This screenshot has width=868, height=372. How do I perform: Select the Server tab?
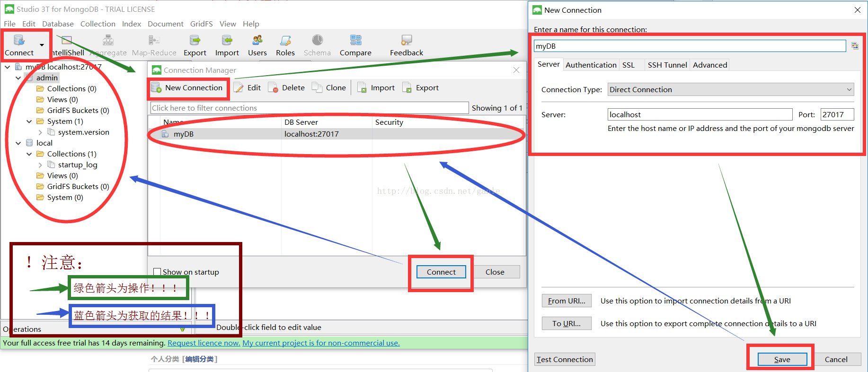549,64
